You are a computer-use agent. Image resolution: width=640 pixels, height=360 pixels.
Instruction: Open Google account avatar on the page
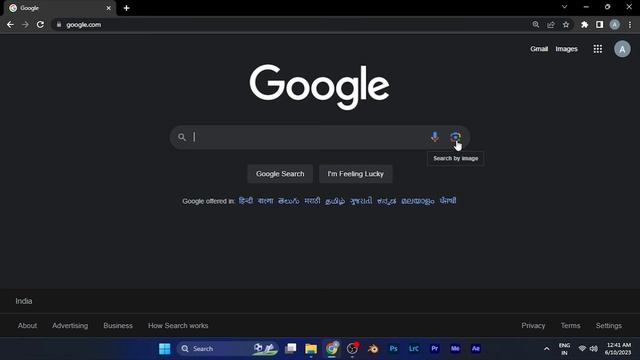click(622, 49)
